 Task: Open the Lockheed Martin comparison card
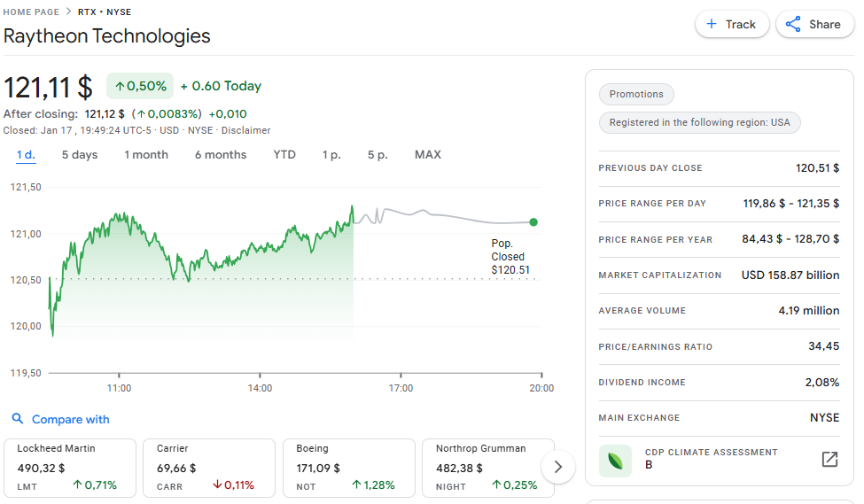click(70, 468)
